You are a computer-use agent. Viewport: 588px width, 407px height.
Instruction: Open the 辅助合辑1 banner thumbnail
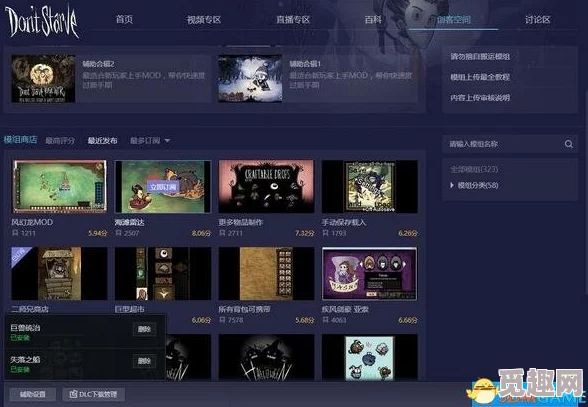[x=250, y=78]
